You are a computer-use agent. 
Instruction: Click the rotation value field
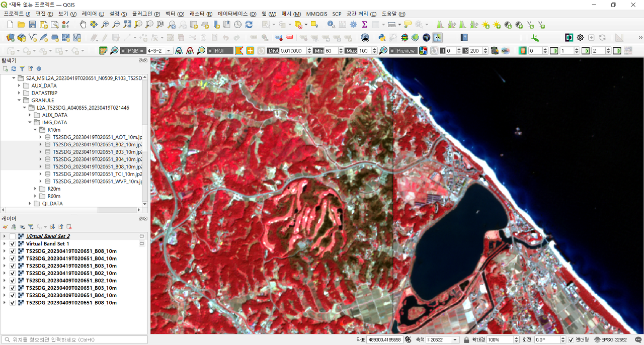point(546,340)
